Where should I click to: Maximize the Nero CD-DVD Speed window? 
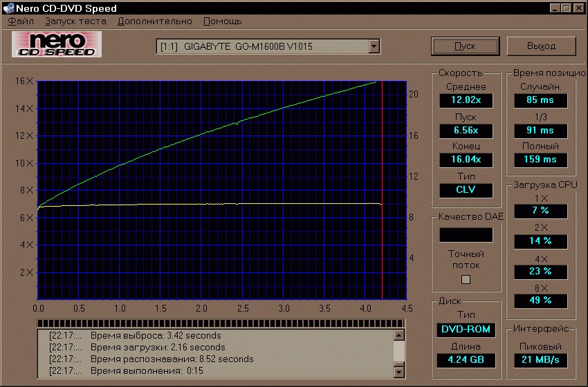(x=567, y=8)
